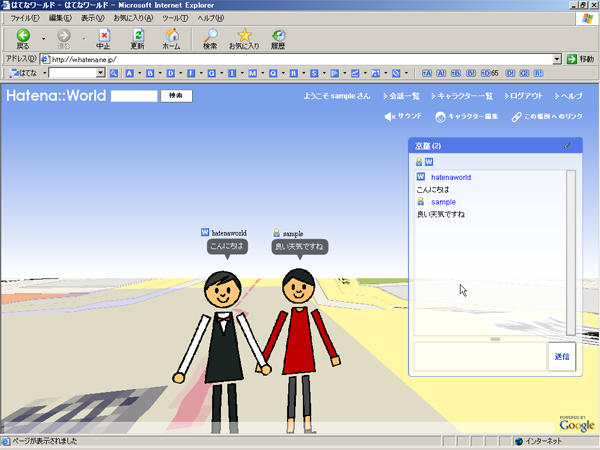
Task: Click Hatena toolbar R icon
Action: (x=293, y=73)
